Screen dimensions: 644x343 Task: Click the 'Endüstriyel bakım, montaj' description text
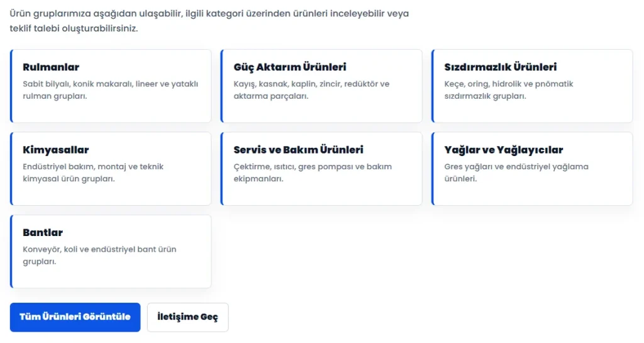coord(93,172)
